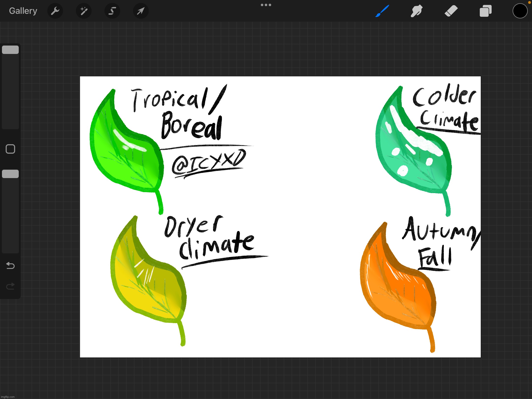The image size is (532, 399).
Task: Undo the last stroke
Action: [x=10, y=266]
